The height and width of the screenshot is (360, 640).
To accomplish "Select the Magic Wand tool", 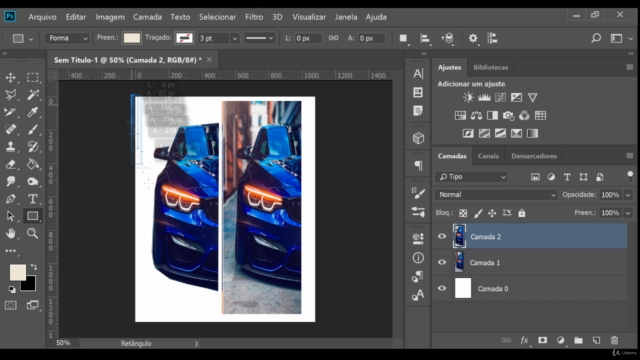I will [33, 94].
